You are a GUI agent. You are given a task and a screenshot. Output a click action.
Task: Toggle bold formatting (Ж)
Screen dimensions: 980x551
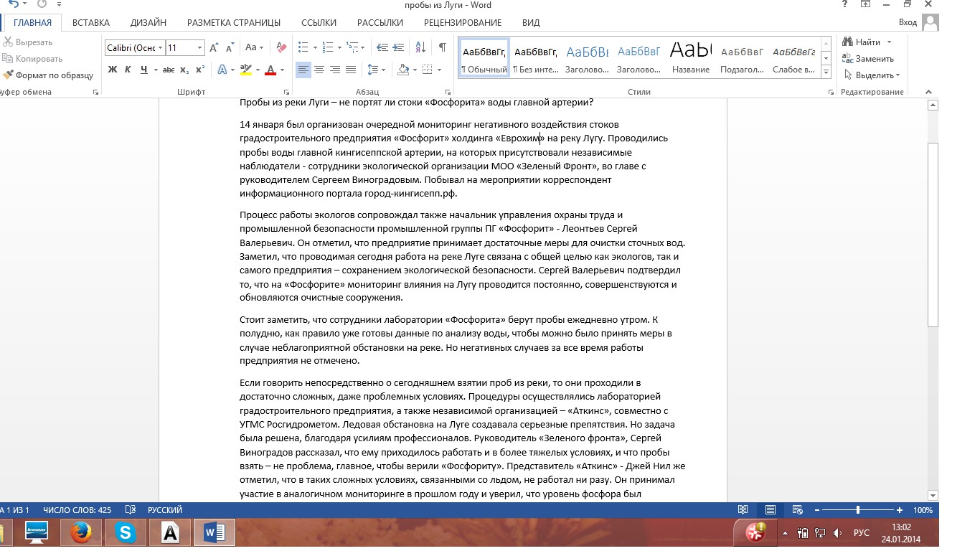click(x=113, y=70)
